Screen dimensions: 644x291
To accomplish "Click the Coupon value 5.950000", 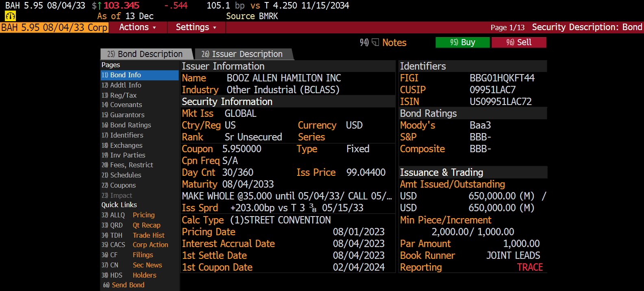I will (x=242, y=149).
